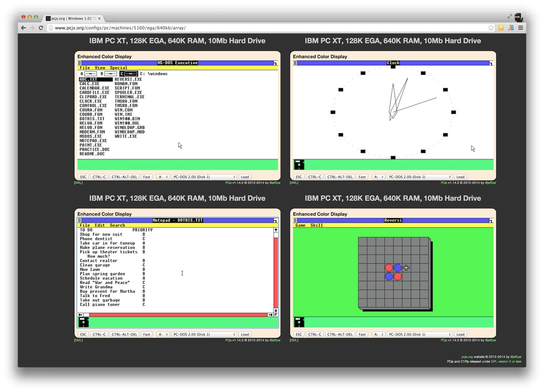Open Special menu in MS-DOS Executive
Screen dimensions: 544x392
119,68
